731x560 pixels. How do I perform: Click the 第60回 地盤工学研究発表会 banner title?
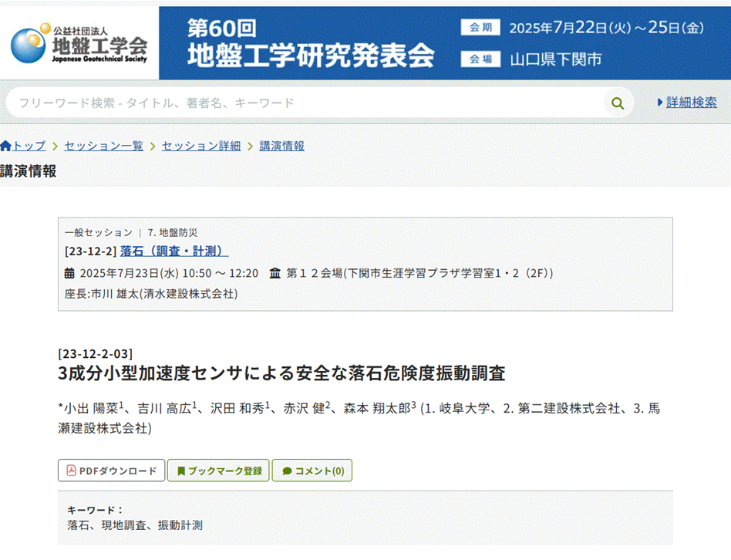pos(311,43)
